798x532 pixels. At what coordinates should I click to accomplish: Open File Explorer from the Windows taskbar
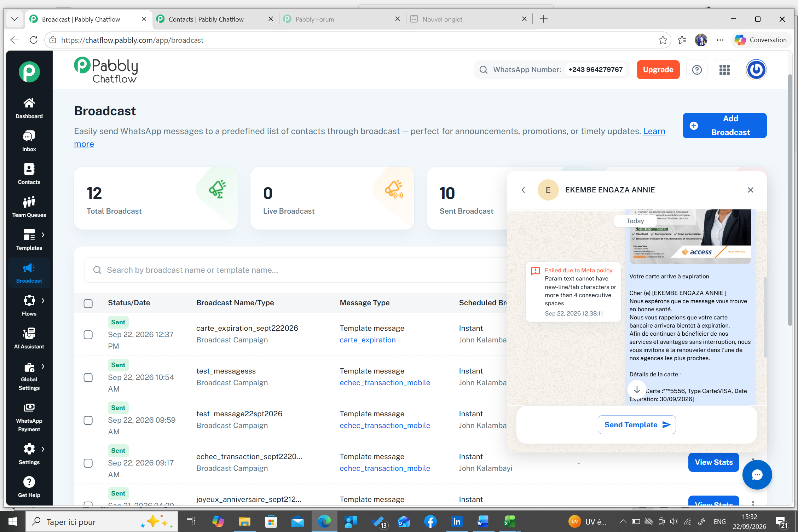tap(244, 521)
